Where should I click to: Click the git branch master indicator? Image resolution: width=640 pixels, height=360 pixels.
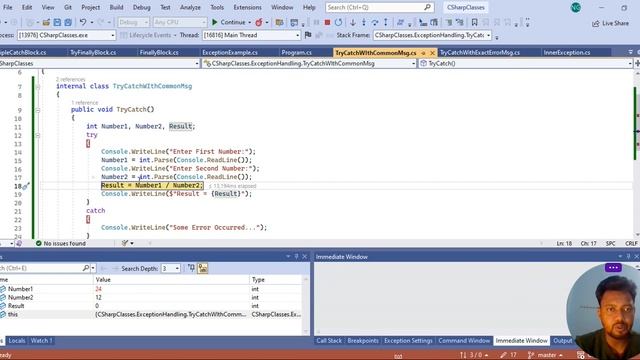tap(545, 355)
